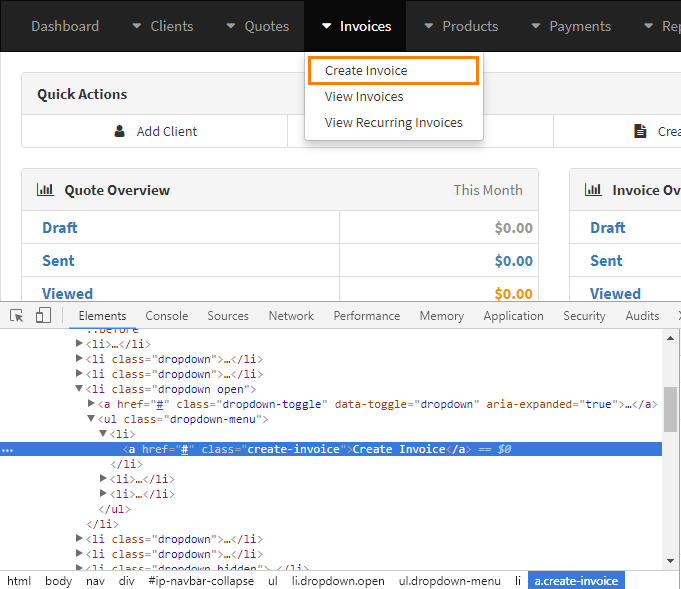
Task: Click html in the breadcrumb bar
Action: click(19, 581)
